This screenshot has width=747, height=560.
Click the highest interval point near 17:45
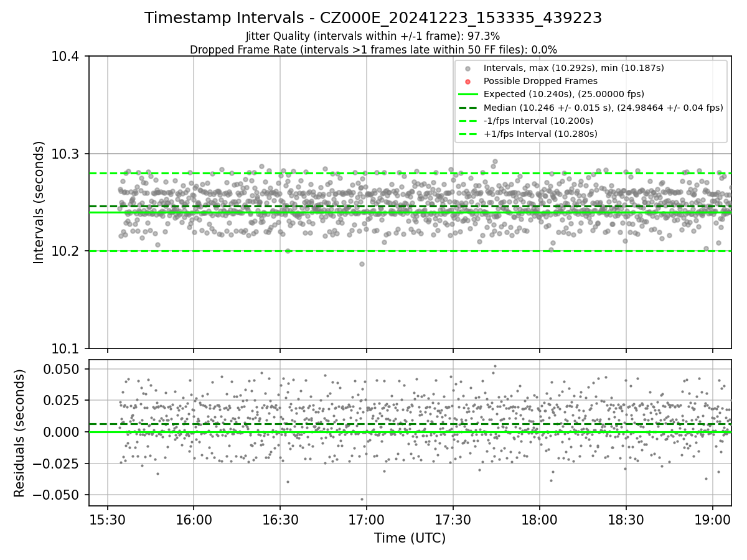point(495,161)
